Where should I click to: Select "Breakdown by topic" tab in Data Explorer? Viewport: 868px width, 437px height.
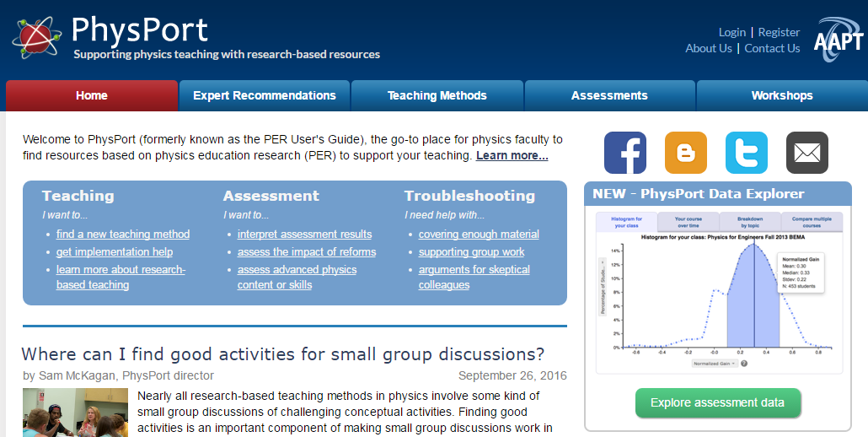click(749, 222)
